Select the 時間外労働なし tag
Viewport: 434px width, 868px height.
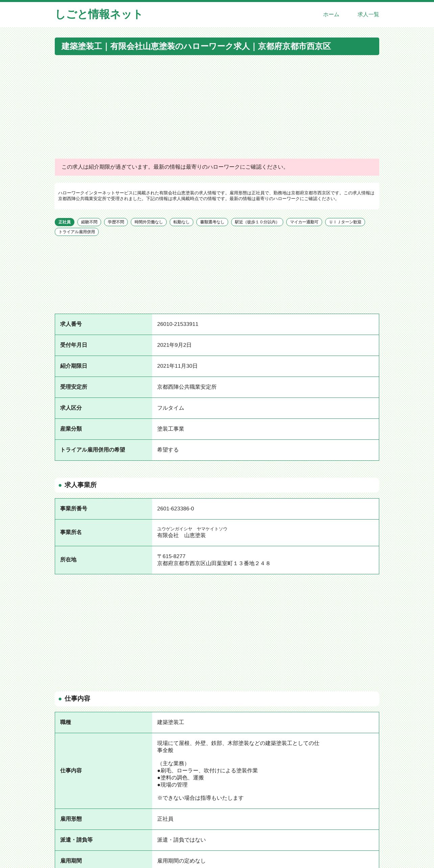(149, 222)
